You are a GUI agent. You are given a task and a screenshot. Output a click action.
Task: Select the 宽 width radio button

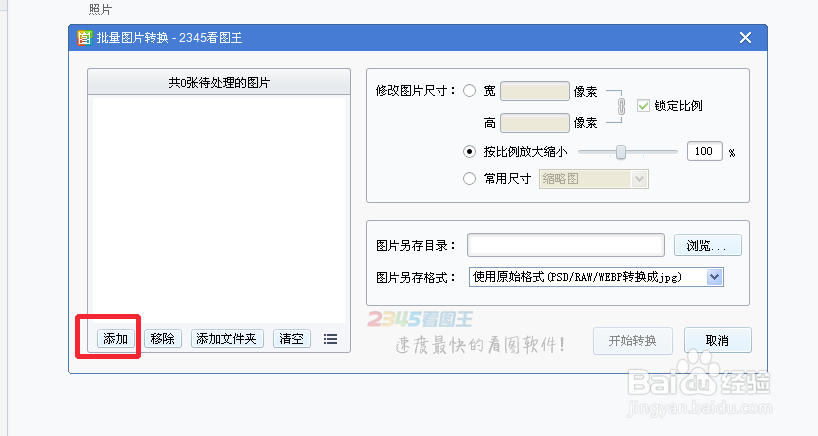[x=470, y=91]
